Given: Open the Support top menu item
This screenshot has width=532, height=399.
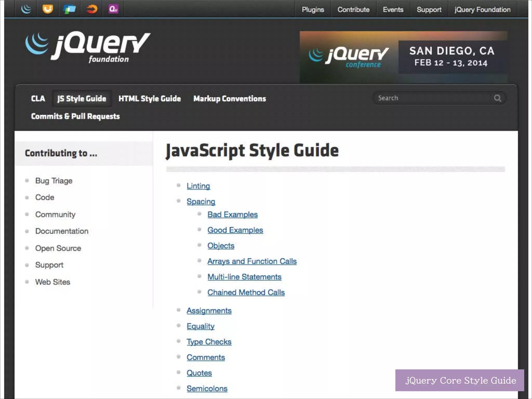Looking at the screenshot, I should click(429, 10).
